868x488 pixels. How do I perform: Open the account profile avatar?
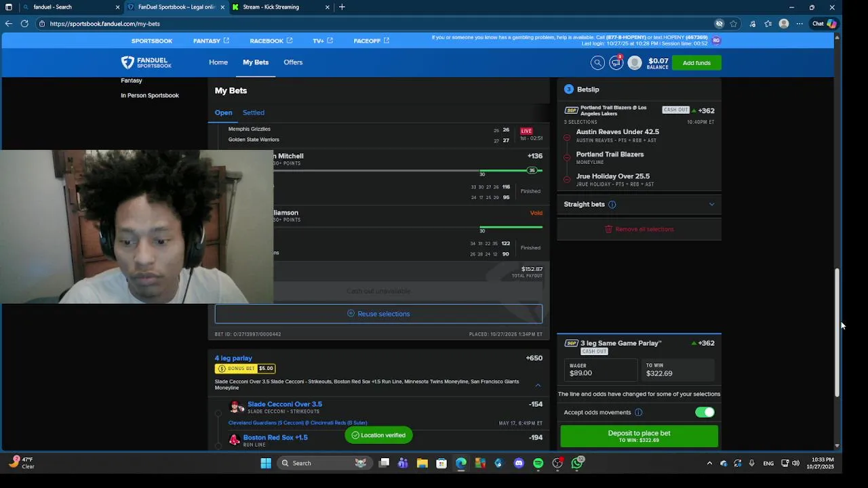(635, 62)
